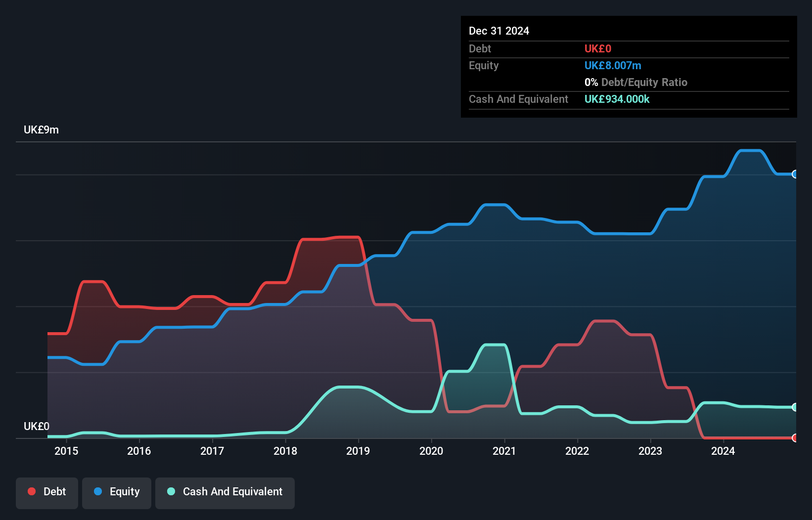This screenshot has height=520, width=812.
Task: Click the red Debt legend dot
Action: [32, 491]
